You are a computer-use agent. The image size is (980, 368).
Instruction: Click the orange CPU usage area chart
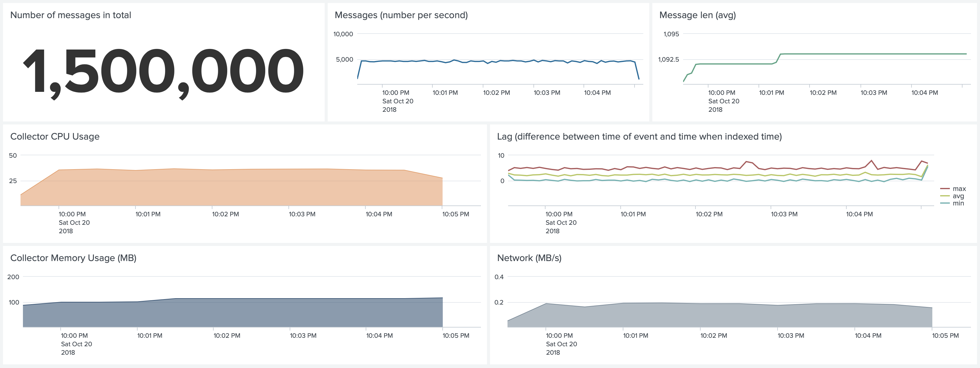[228, 189]
